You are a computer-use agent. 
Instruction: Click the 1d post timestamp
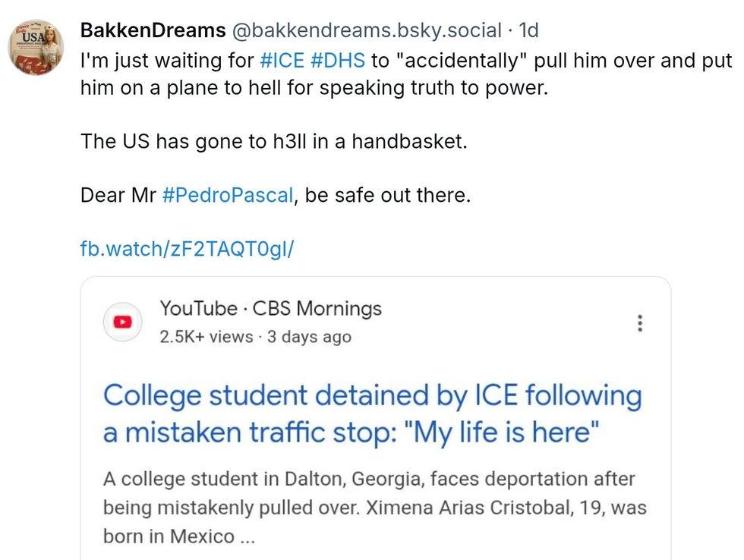pyautogui.click(x=528, y=30)
